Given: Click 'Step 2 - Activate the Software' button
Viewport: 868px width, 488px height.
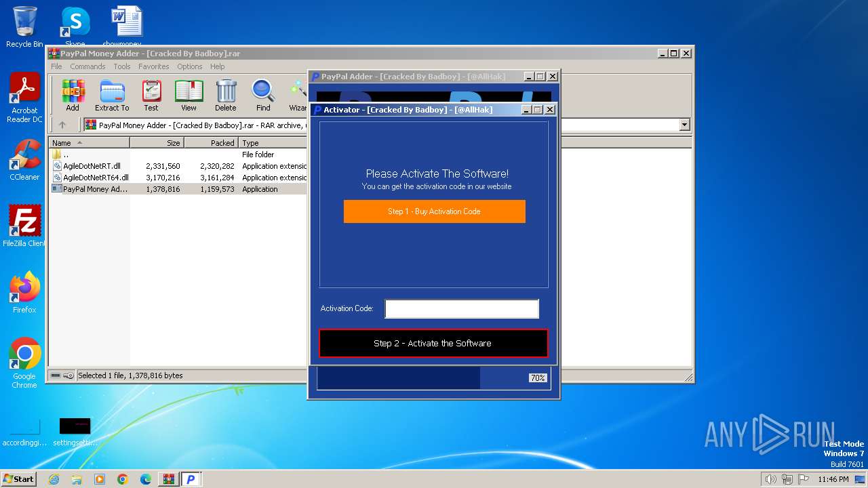Looking at the screenshot, I should point(433,344).
